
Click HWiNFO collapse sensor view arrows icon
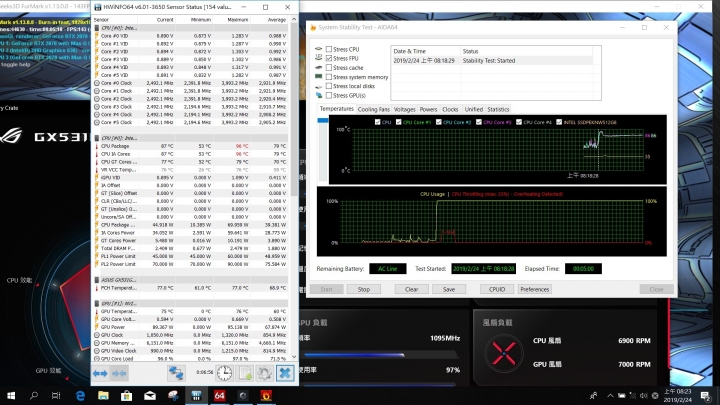[119, 373]
